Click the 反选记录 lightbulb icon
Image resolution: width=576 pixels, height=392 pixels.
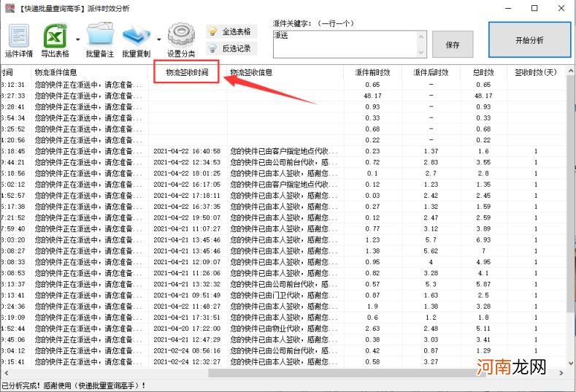pos(212,48)
